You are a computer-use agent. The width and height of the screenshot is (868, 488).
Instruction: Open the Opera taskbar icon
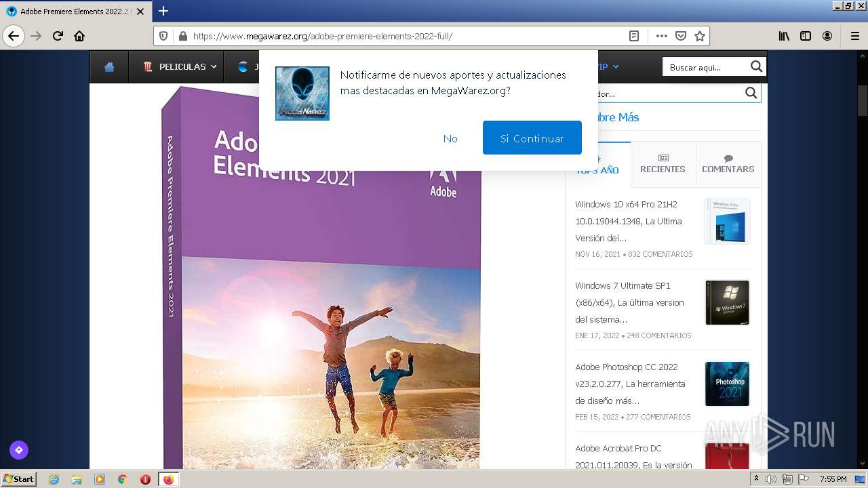pos(145,479)
